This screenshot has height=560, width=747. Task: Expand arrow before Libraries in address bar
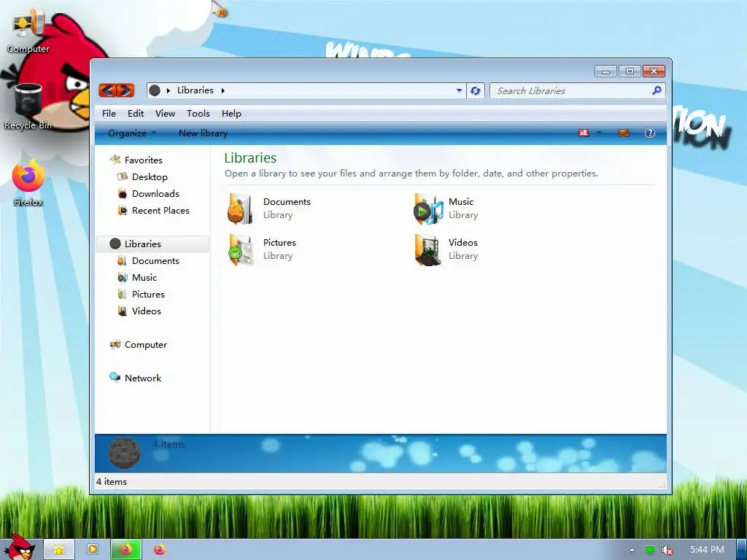click(169, 90)
